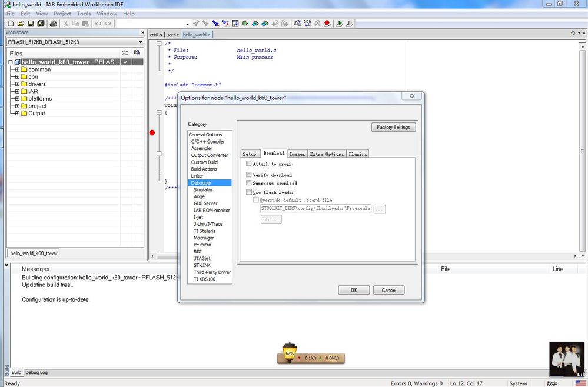Toggle Override default .board file checkbox
This screenshot has height=387, width=588.
[x=256, y=200]
